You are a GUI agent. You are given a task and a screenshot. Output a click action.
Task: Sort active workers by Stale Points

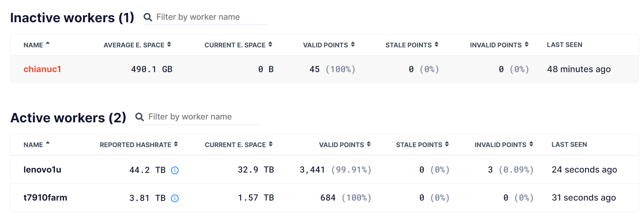[422, 145]
